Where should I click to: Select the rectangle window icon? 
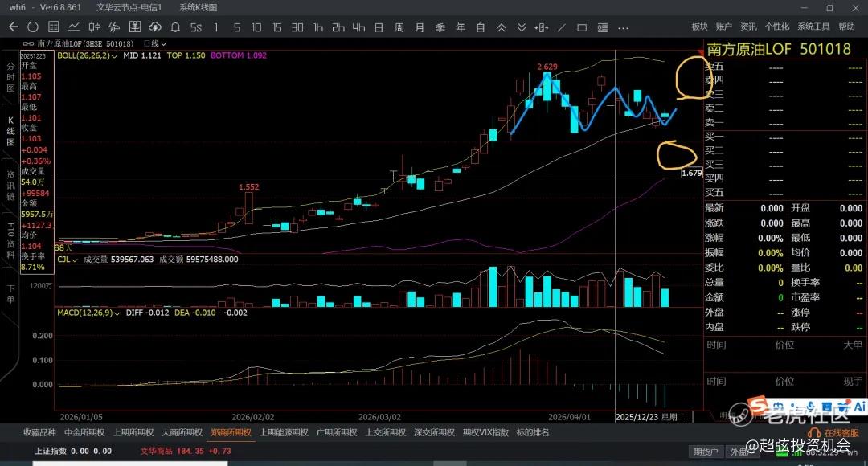click(582, 27)
